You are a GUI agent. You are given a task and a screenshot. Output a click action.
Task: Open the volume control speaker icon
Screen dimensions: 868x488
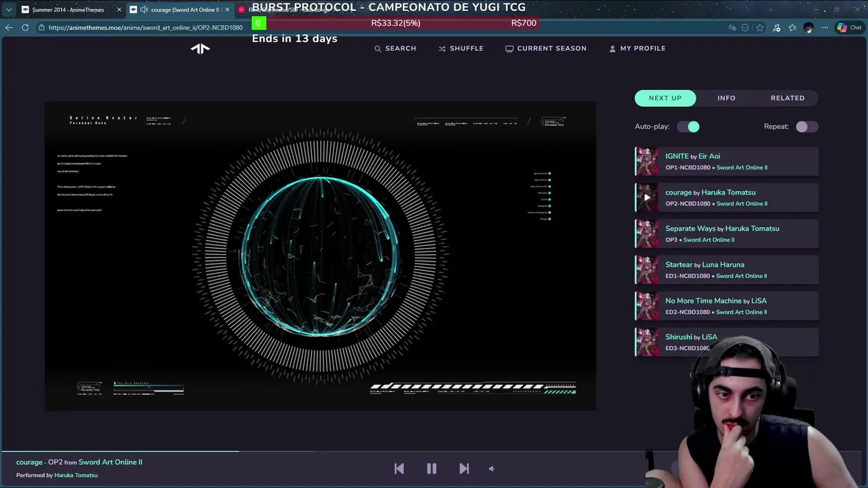coord(492,468)
